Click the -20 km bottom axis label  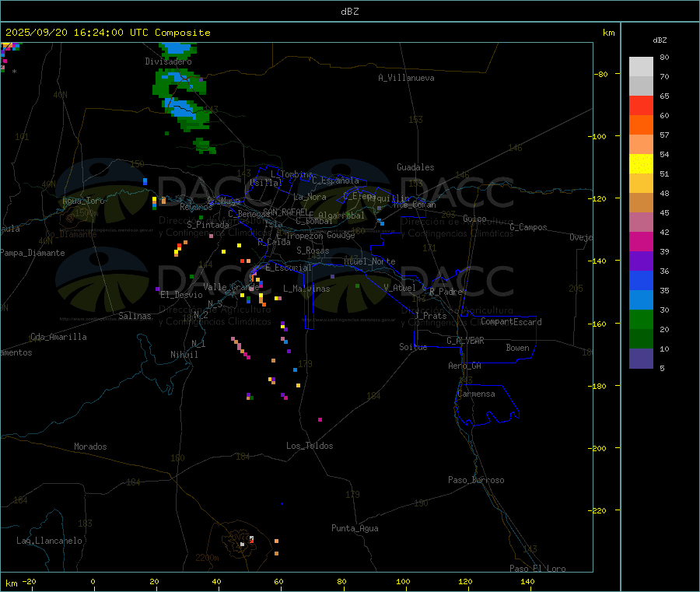coord(29,581)
